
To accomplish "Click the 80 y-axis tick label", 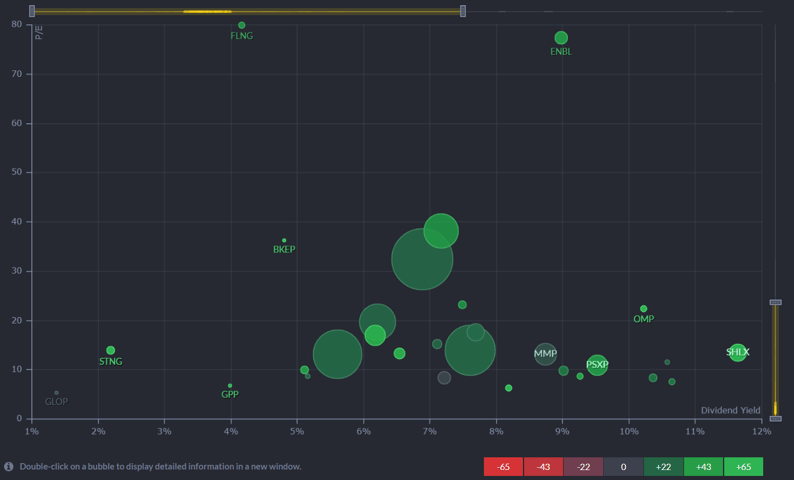I will tap(17, 24).
